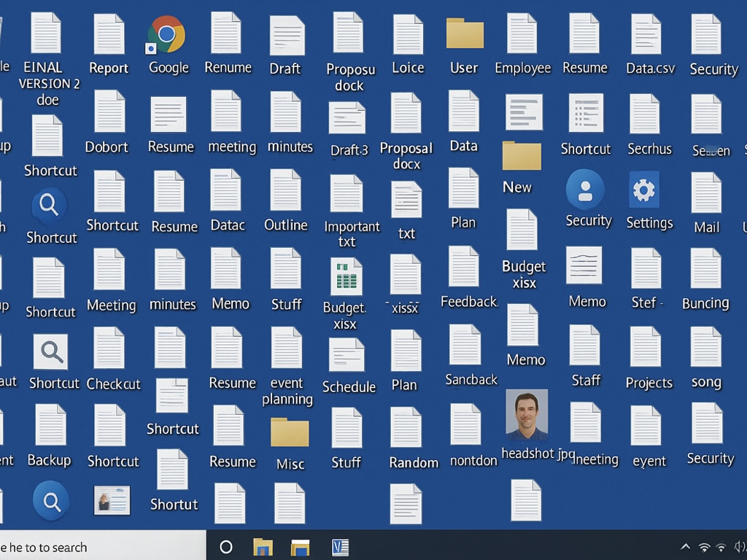
Task: Launch Settings via the gear icon
Action: click(x=644, y=190)
